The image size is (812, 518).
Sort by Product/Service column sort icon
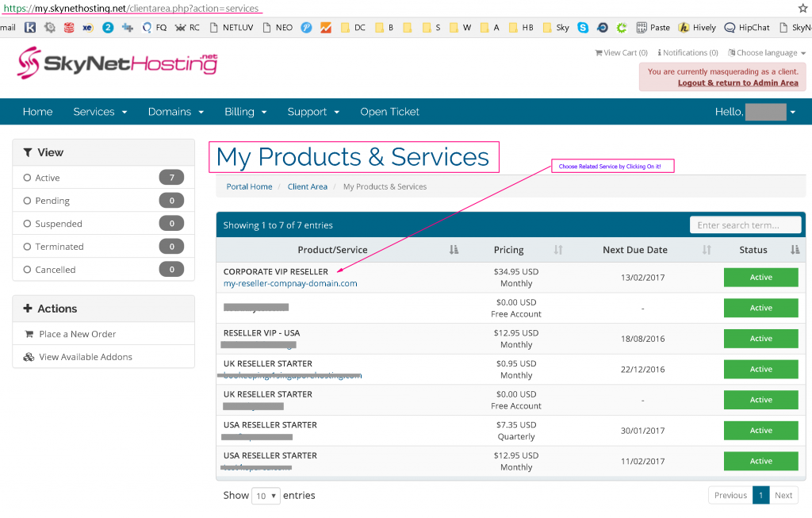coord(454,250)
